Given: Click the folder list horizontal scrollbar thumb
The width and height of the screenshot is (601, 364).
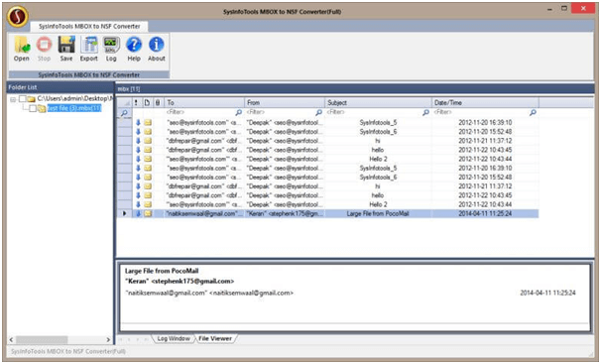Looking at the screenshot, I should (42, 339).
